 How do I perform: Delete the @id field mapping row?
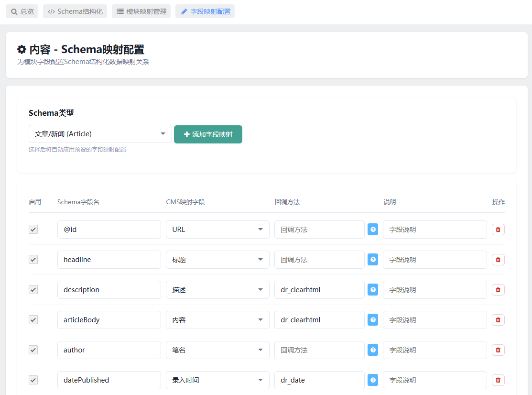coord(498,230)
